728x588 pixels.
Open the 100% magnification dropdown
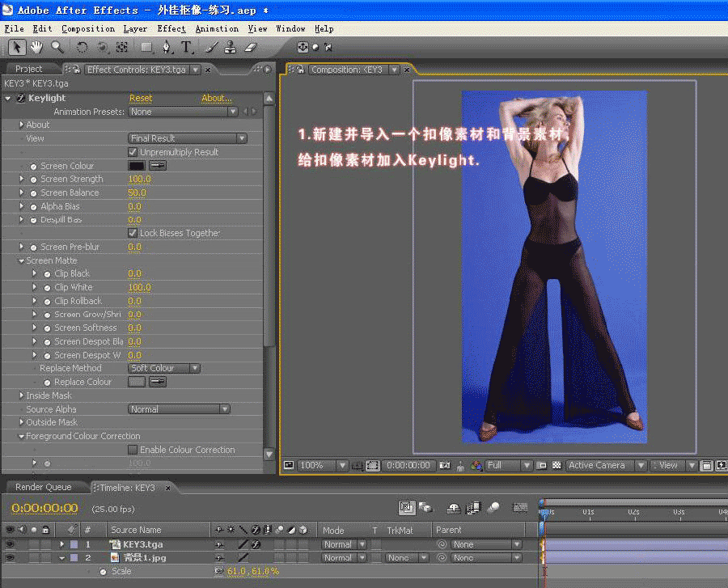click(322, 465)
